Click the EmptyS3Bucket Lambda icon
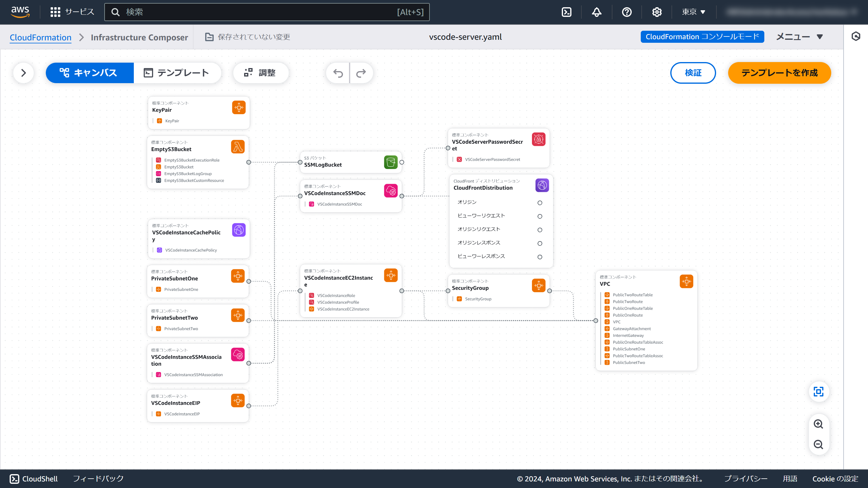 tap(238, 147)
